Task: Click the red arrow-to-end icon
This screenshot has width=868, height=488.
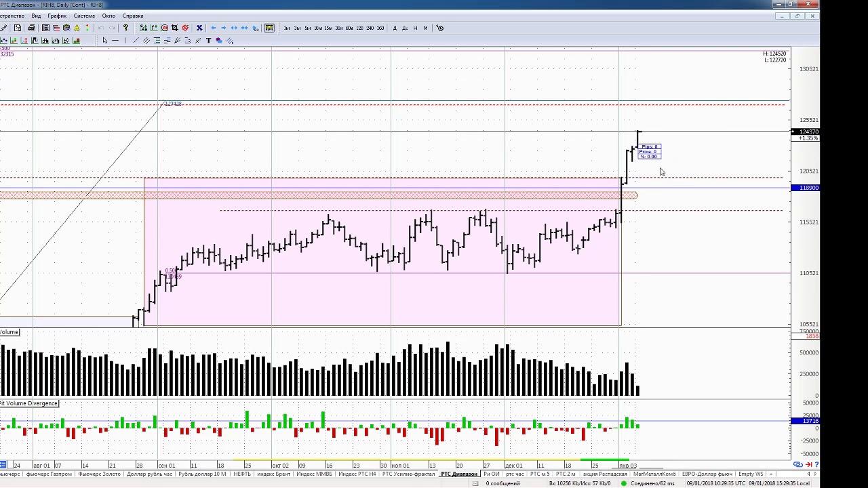Action: [808, 465]
